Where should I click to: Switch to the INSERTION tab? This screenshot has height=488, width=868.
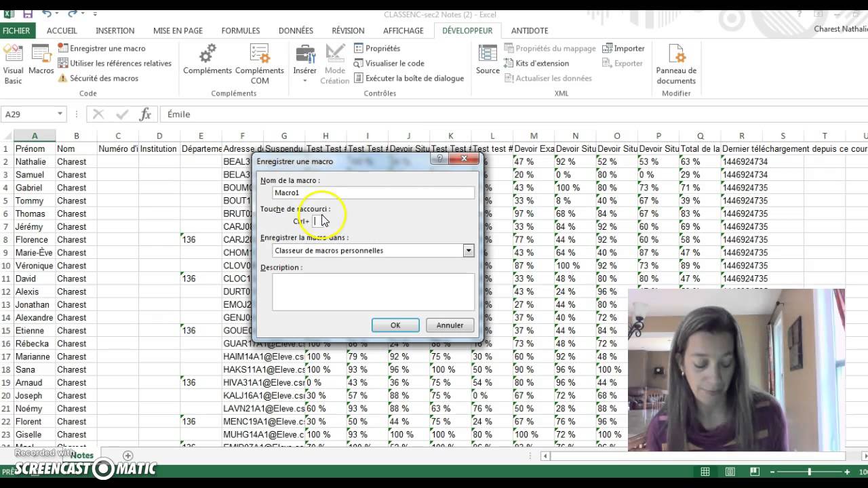point(115,30)
